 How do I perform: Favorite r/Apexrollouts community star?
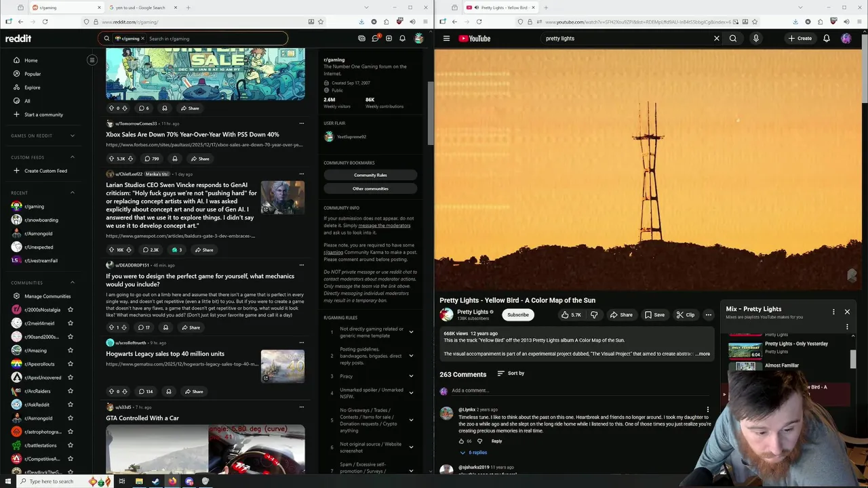[x=70, y=364]
